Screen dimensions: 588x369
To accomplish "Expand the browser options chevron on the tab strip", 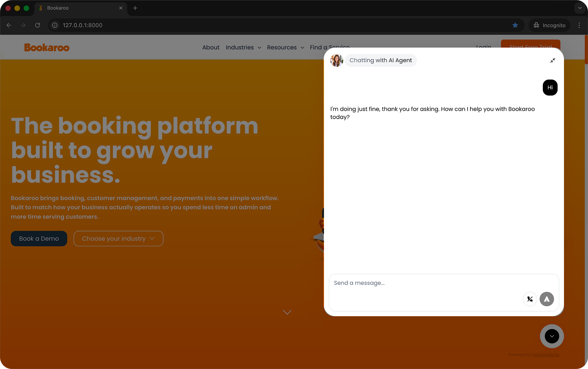I will point(580,8).
